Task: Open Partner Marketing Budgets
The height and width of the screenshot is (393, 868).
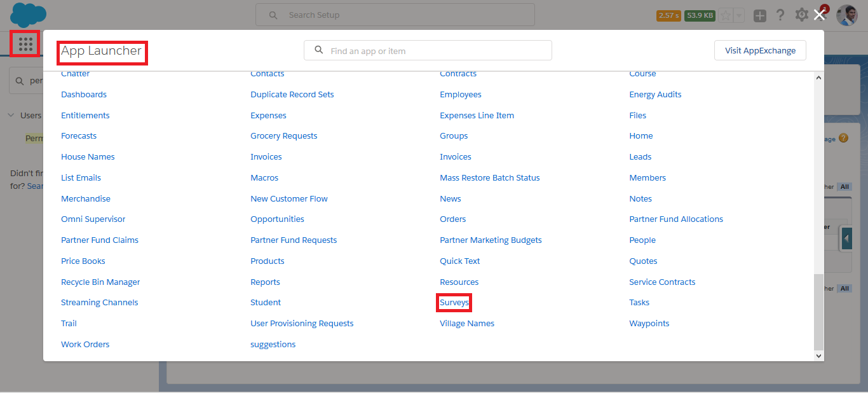Action: [x=491, y=240]
